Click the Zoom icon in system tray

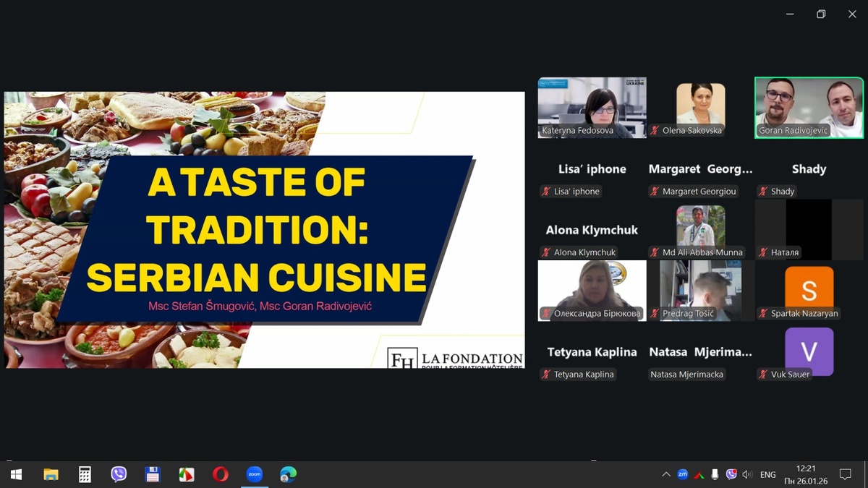pyautogui.click(x=682, y=474)
